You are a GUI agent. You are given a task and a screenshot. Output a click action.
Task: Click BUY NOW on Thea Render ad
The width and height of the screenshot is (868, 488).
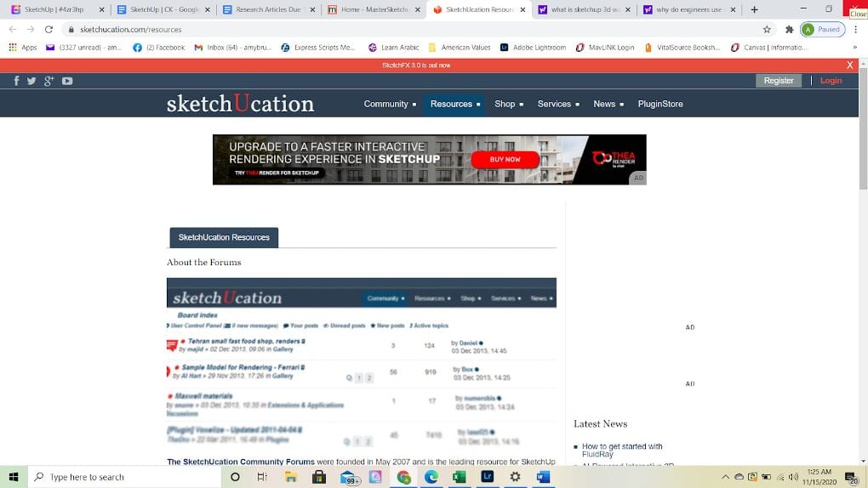tap(505, 159)
